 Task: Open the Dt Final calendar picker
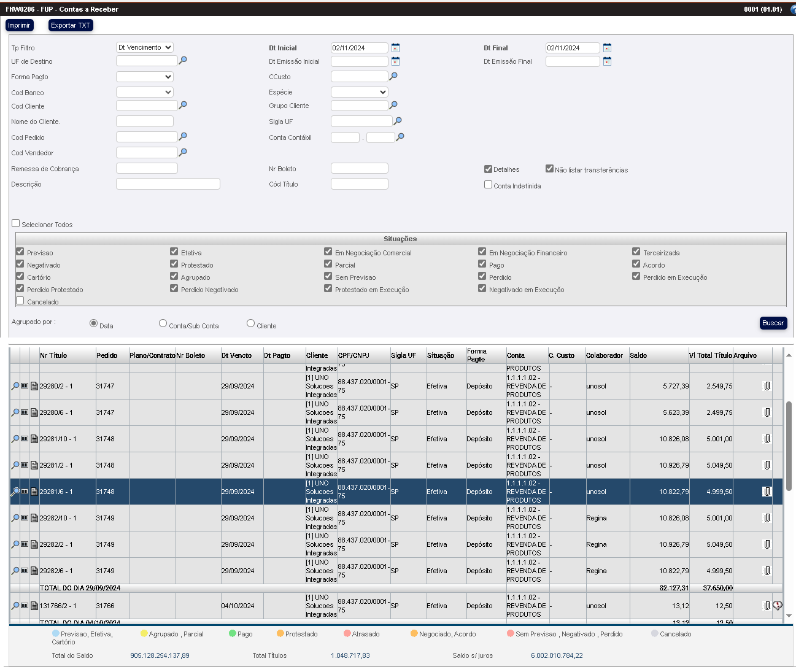(607, 48)
